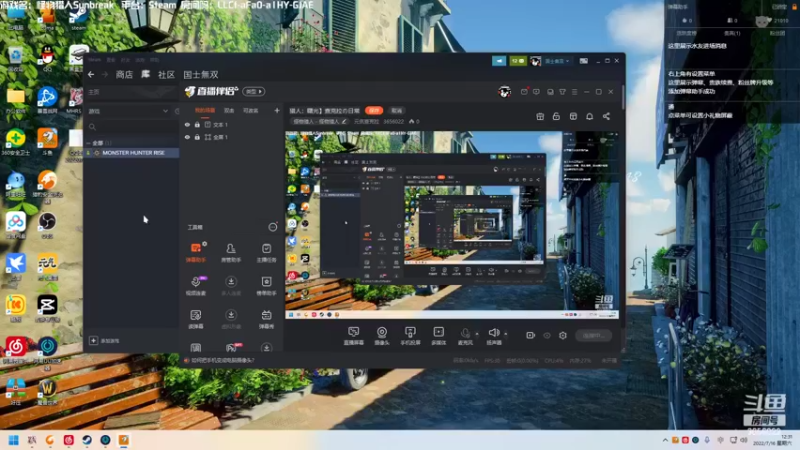800x450 pixels.
Task: Toggle the preview eye icon
Action: point(547,335)
